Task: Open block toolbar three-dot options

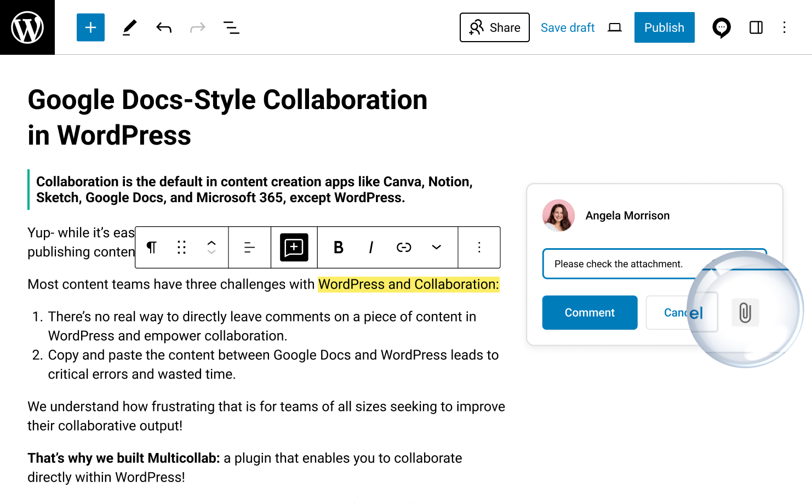Action: click(x=479, y=248)
